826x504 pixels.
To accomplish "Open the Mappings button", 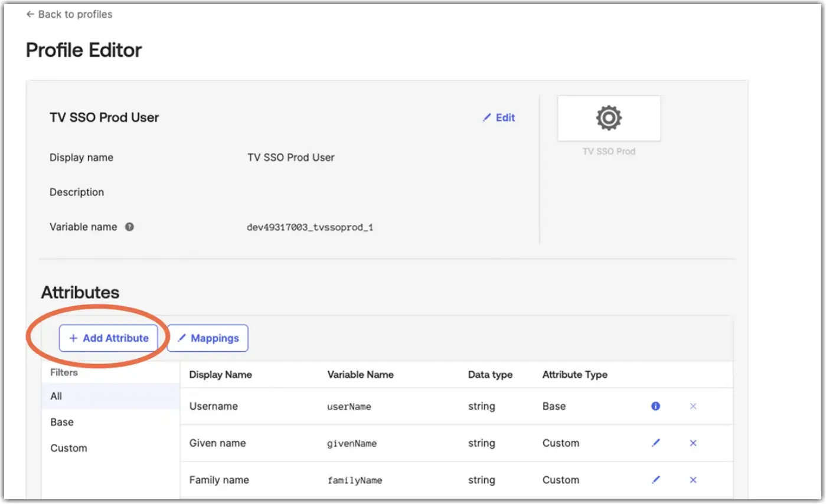I will [208, 338].
